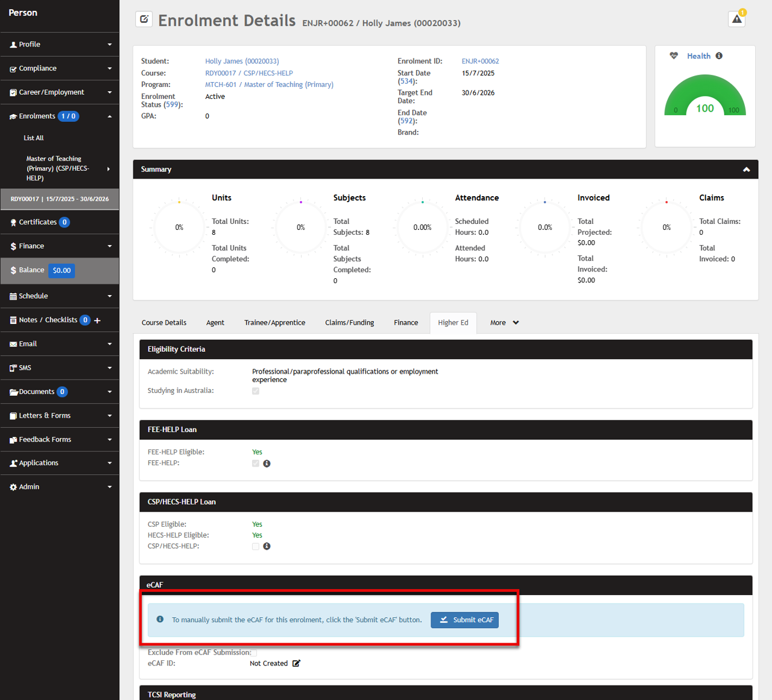Image resolution: width=772 pixels, height=700 pixels.
Task: Toggle the Exclude From eCAF Submission checkbox
Action: tap(254, 652)
